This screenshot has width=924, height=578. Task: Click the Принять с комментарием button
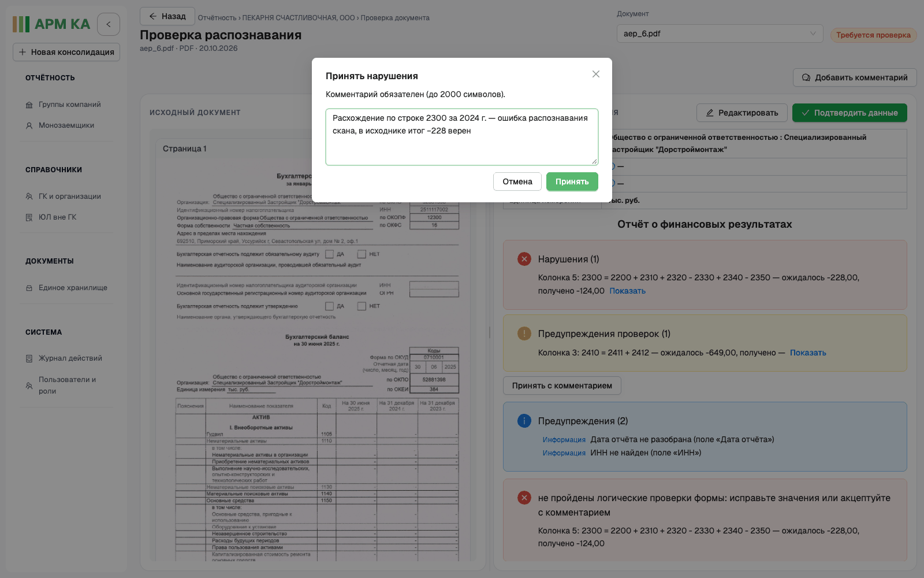coord(562,386)
